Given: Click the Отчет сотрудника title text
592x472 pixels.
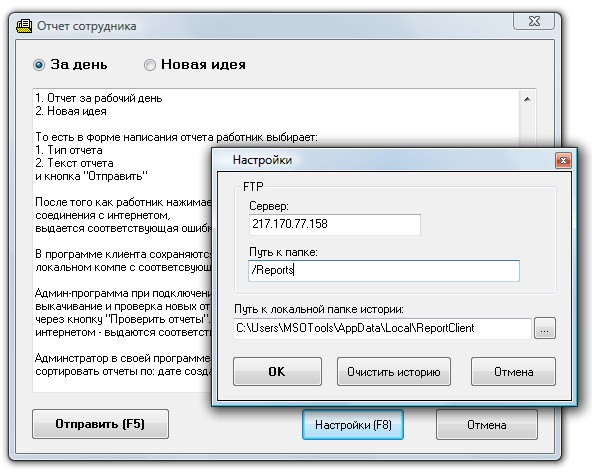Looking at the screenshot, I should [x=86, y=26].
